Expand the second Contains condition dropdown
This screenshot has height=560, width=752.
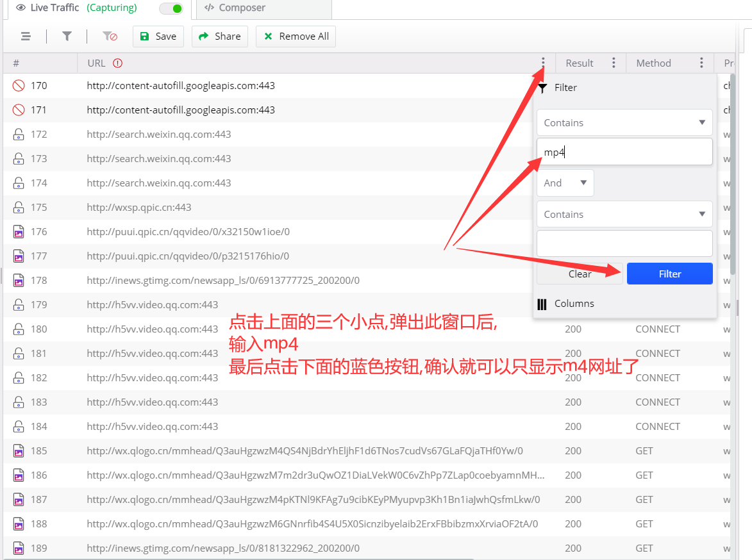[x=624, y=214]
